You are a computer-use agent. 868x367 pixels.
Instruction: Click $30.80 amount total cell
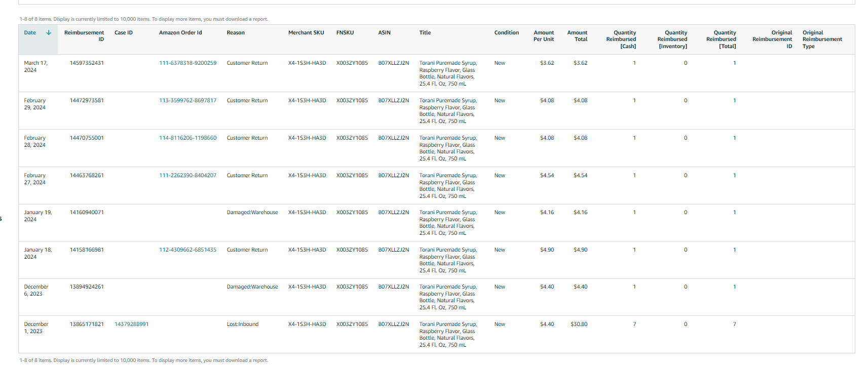coord(579,324)
